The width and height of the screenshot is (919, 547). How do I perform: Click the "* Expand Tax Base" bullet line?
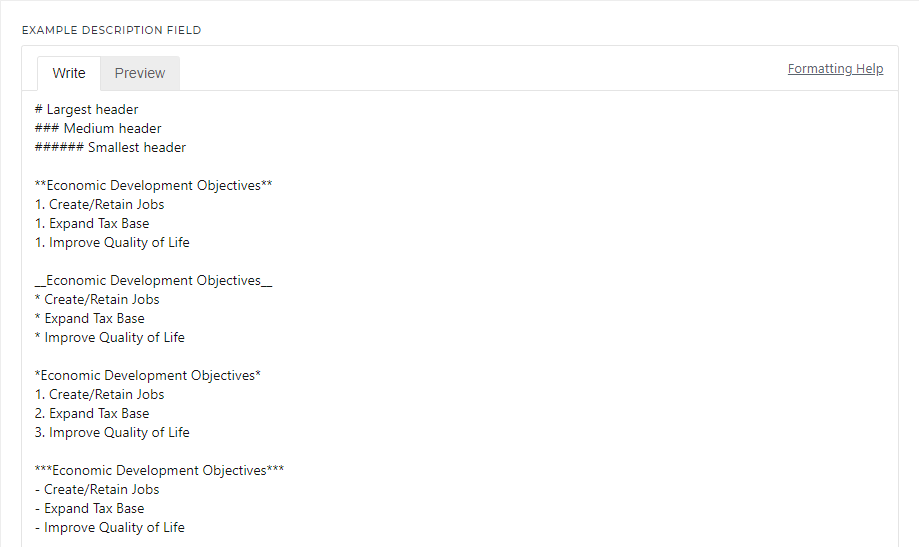[89, 319]
